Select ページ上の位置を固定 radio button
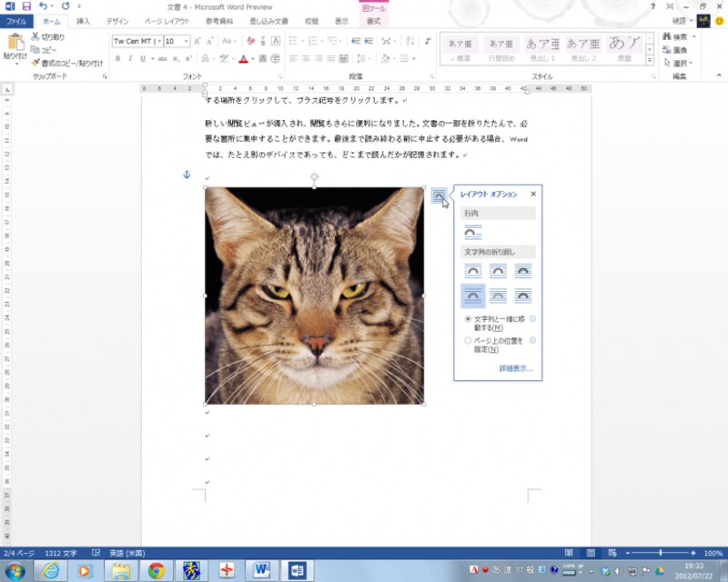 click(468, 340)
